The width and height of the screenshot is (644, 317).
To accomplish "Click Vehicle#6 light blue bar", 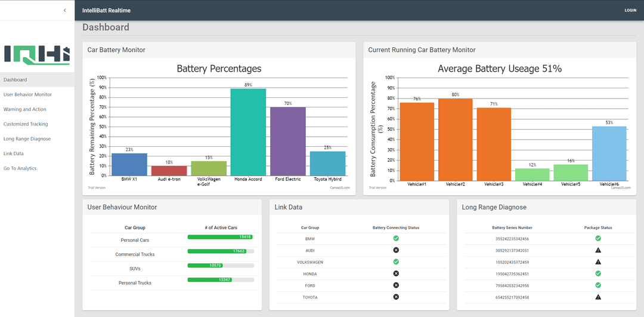I will pyautogui.click(x=609, y=153).
